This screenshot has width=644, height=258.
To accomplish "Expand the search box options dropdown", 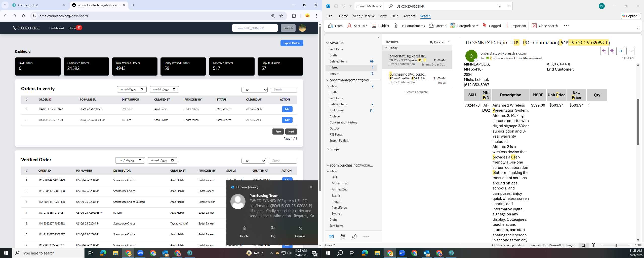I will [500, 6].
